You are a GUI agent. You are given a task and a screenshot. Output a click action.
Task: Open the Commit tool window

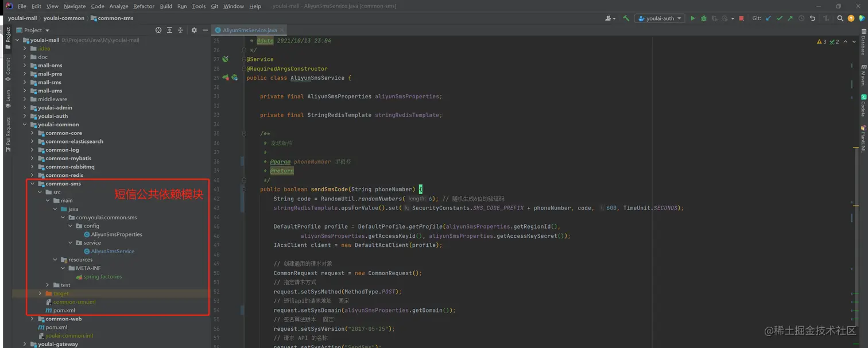coord(7,69)
